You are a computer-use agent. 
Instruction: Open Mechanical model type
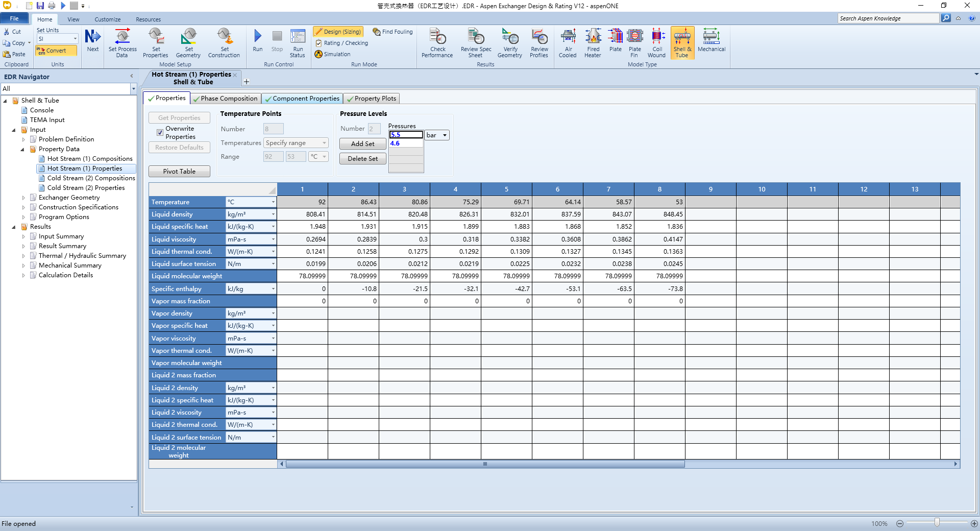[712, 41]
